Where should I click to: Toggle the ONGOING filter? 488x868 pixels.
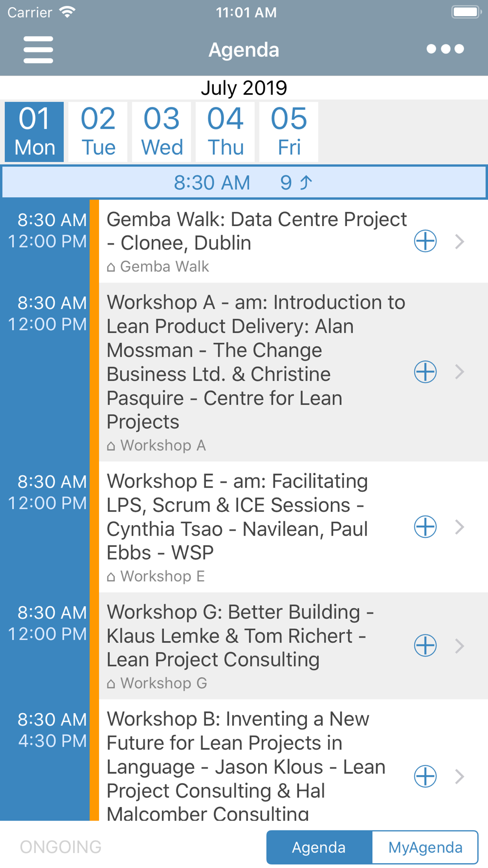pyautogui.click(x=61, y=847)
